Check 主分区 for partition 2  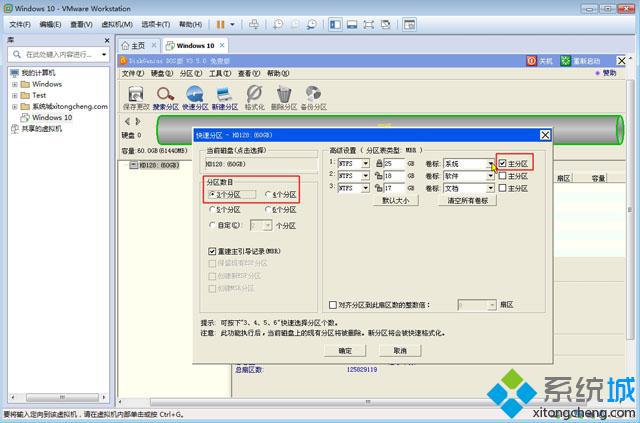502,176
